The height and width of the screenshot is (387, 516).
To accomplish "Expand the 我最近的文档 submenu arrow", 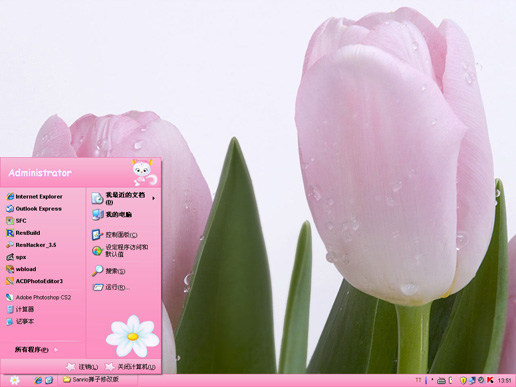I will tap(153, 198).
